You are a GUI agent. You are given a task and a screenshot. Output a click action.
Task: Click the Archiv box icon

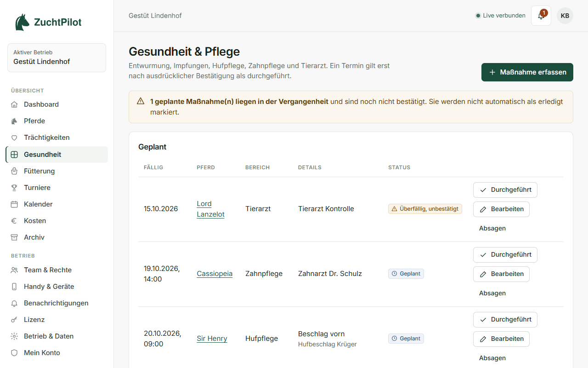click(x=14, y=237)
